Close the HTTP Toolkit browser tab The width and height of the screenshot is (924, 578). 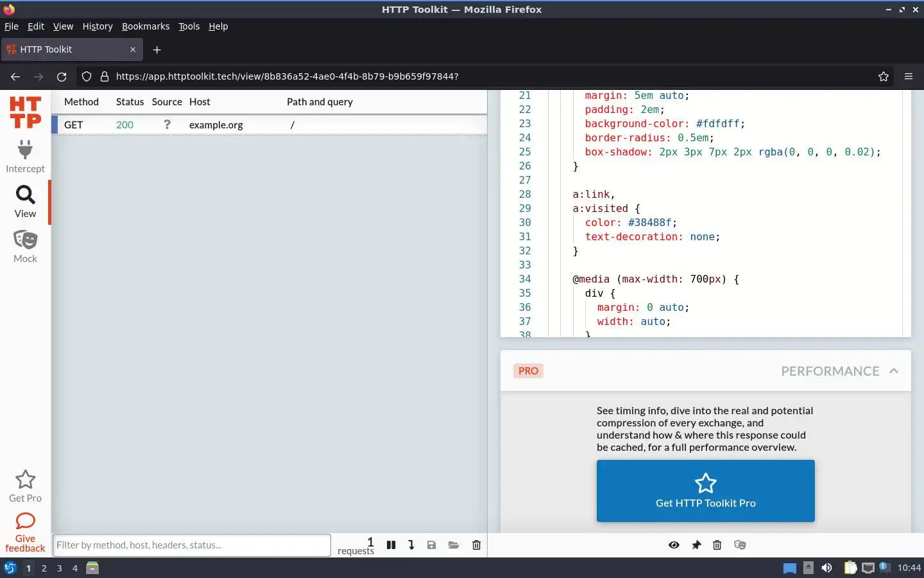(133, 49)
